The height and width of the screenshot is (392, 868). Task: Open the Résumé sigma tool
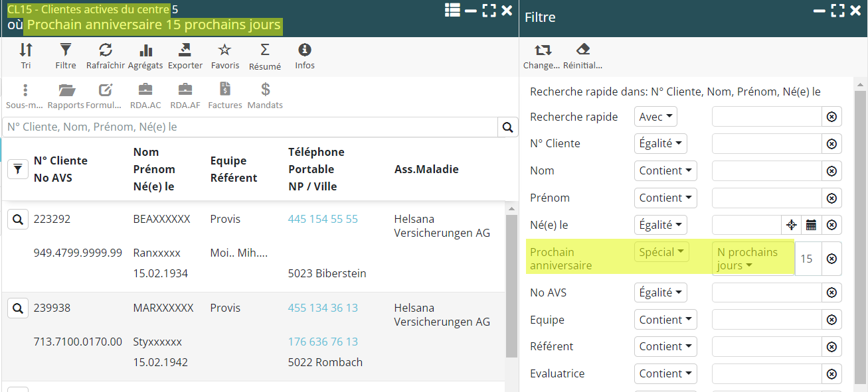pyautogui.click(x=265, y=50)
